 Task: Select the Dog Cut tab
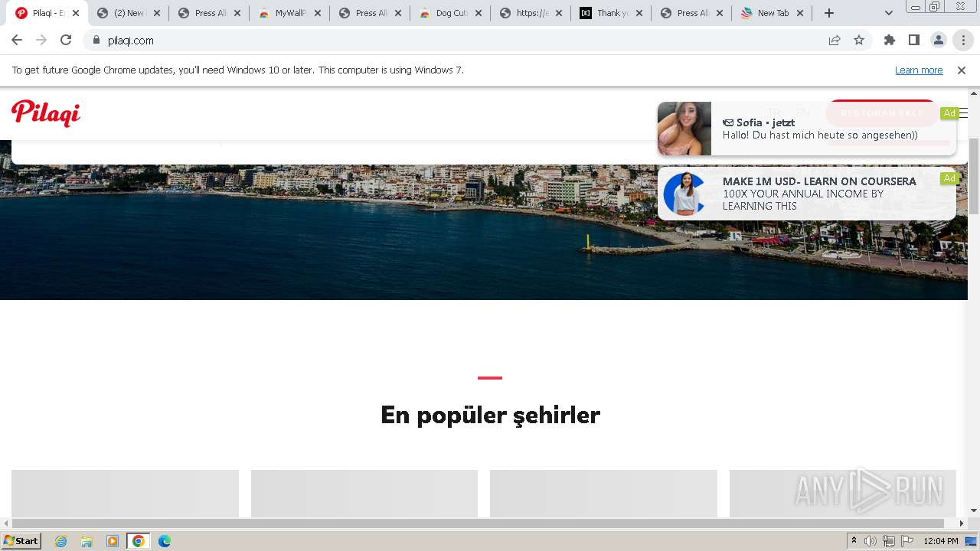pos(450,13)
